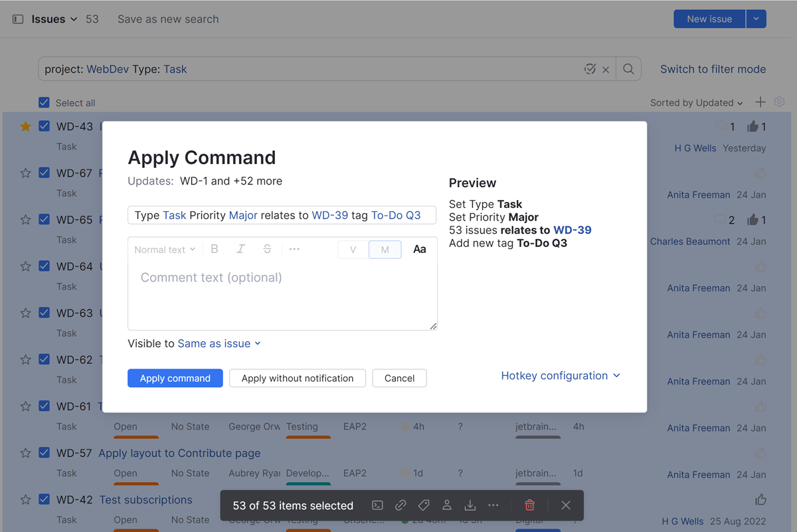Click the Apply without notification button
The image size is (797, 532).
click(297, 378)
